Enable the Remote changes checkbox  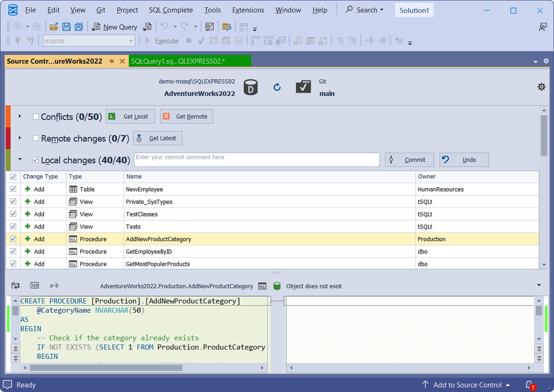coord(36,138)
